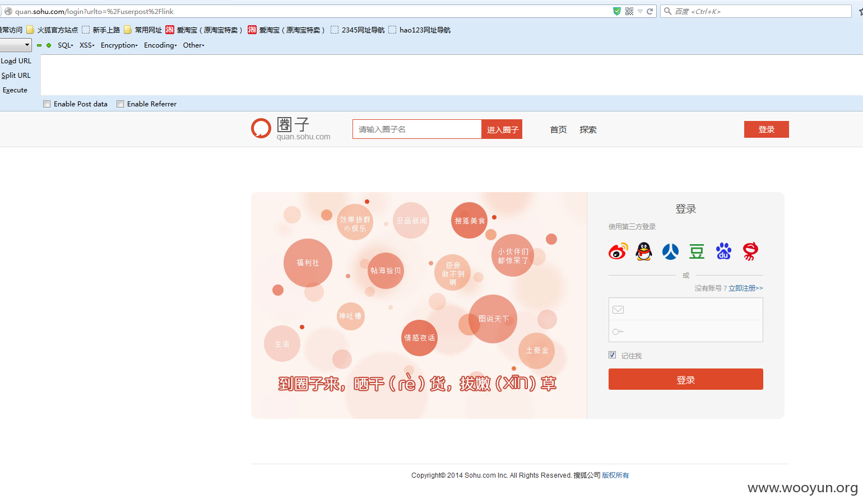
Task: Open 新手上路 bookmark
Action: tap(101, 30)
